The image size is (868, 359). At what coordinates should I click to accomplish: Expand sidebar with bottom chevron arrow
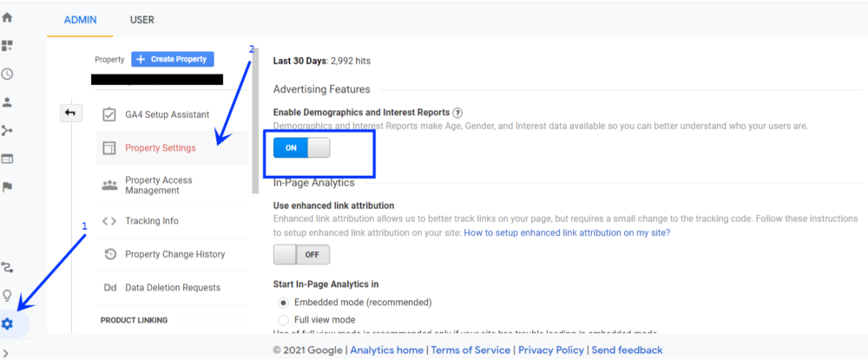5,353
